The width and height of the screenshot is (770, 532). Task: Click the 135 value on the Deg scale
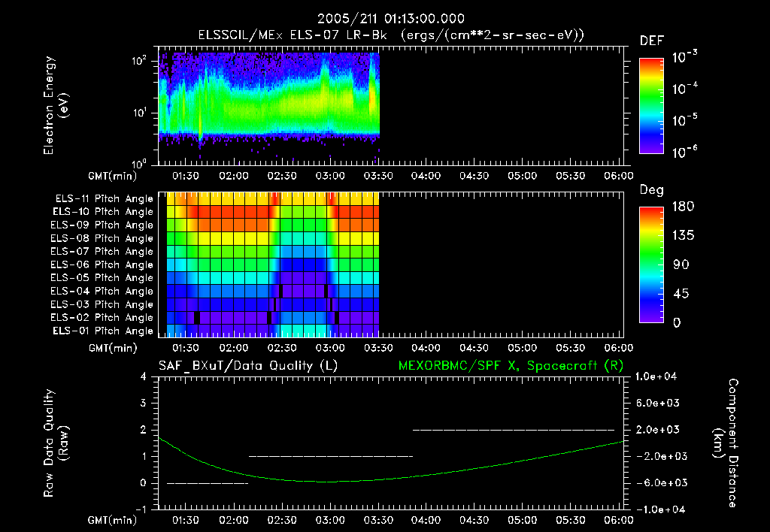(x=684, y=236)
